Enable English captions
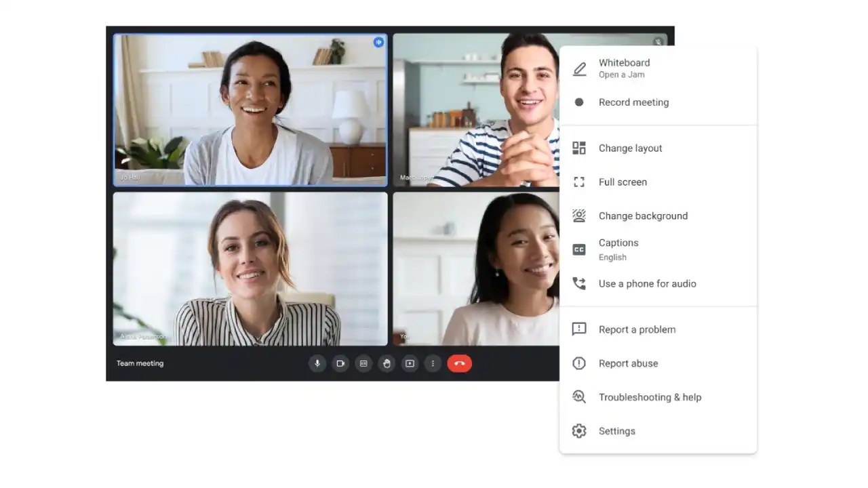Viewport: 868px width, 488px height. (x=618, y=249)
